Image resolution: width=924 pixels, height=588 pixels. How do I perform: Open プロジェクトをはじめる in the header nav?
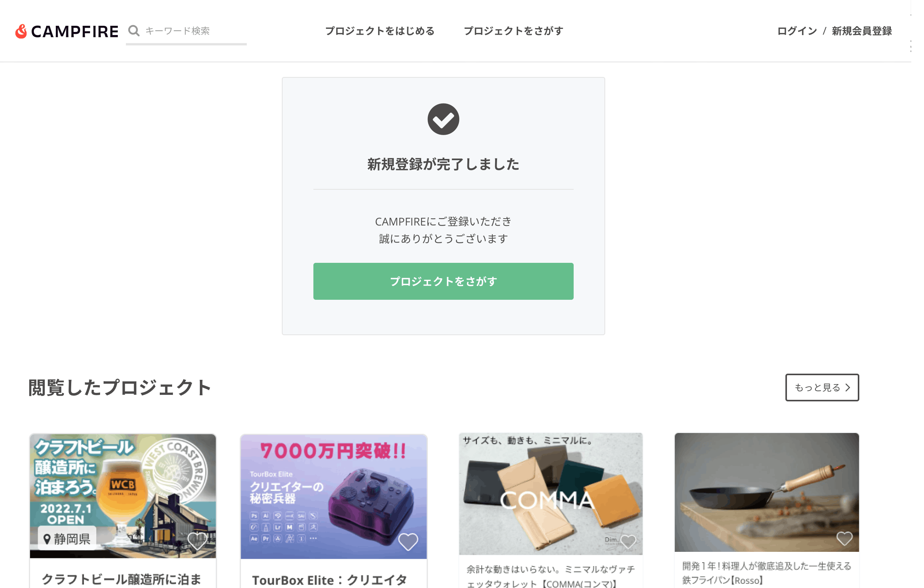380,31
